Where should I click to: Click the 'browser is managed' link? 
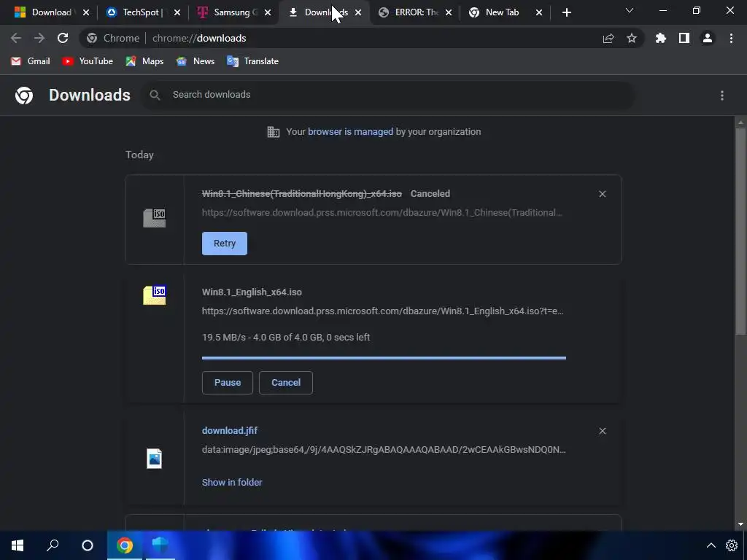pyautogui.click(x=351, y=132)
